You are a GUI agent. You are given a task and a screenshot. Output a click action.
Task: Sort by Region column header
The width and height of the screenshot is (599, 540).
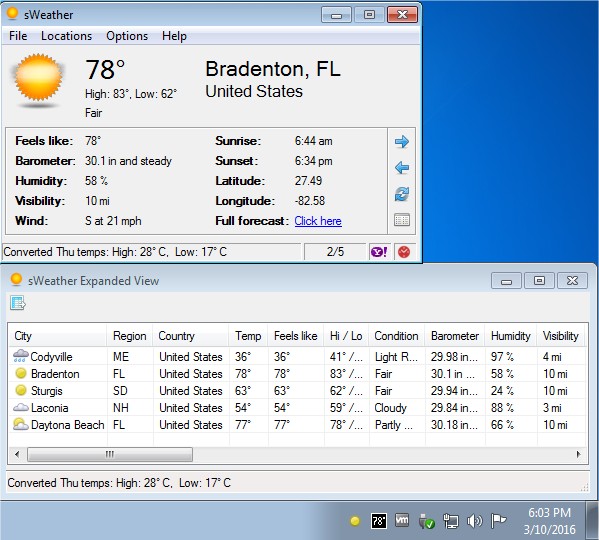point(130,336)
